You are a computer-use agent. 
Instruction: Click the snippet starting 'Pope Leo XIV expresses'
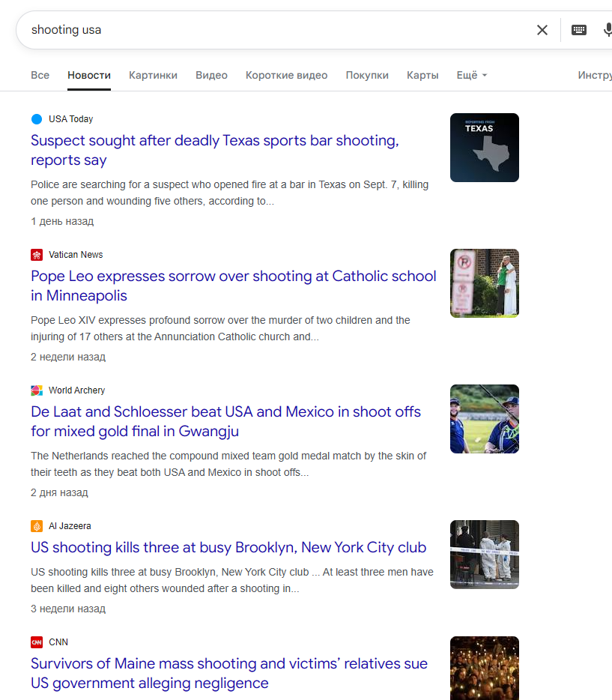coord(220,328)
